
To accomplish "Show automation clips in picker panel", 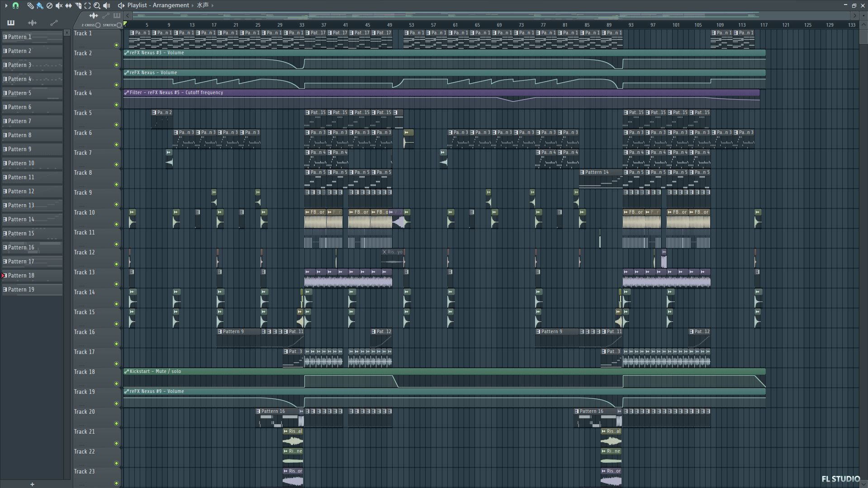I will tap(54, 23).
